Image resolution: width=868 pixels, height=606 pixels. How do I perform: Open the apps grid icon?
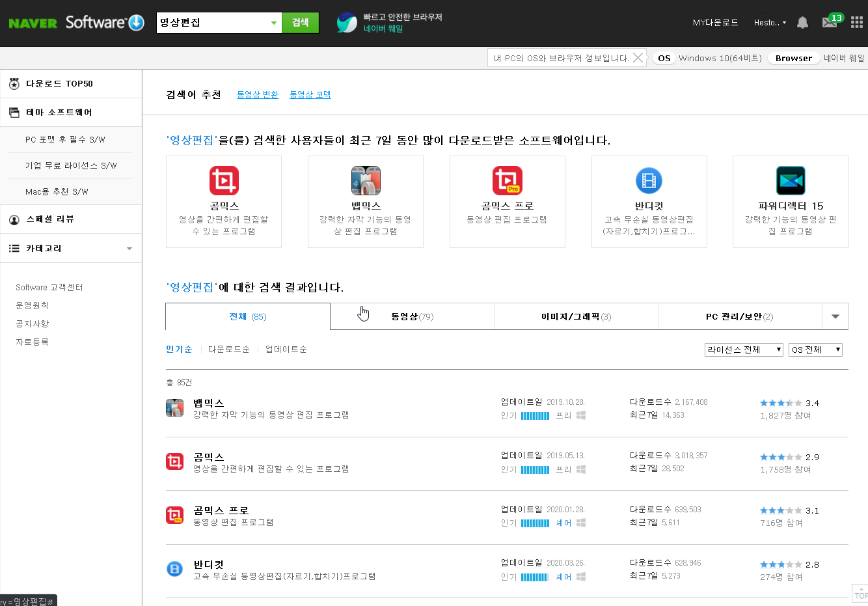(x=856, y=23)
